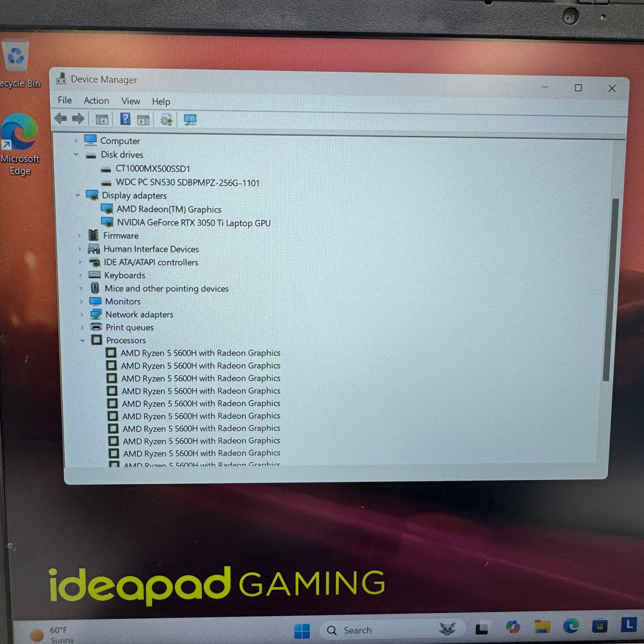The height and width of the screenshot is (644, 644).
Task: Click the Back arrow toolbar icon
Action: [x=61, y=118]
